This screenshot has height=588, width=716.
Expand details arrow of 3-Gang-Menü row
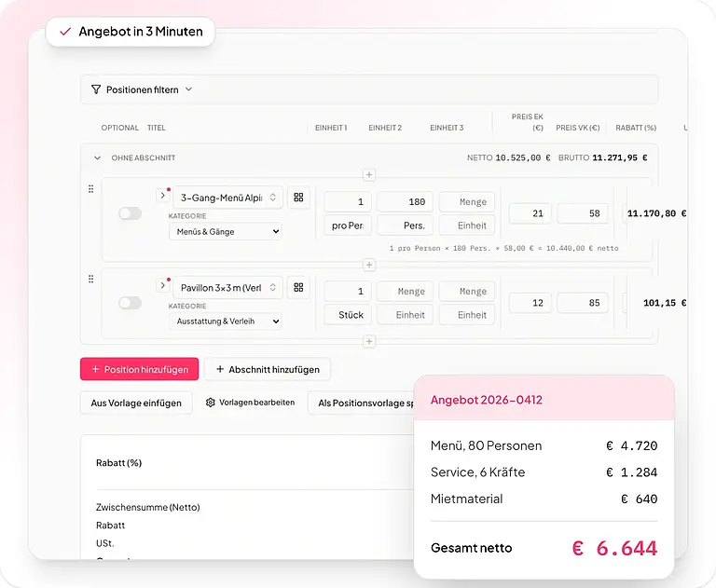click(162, 196)
